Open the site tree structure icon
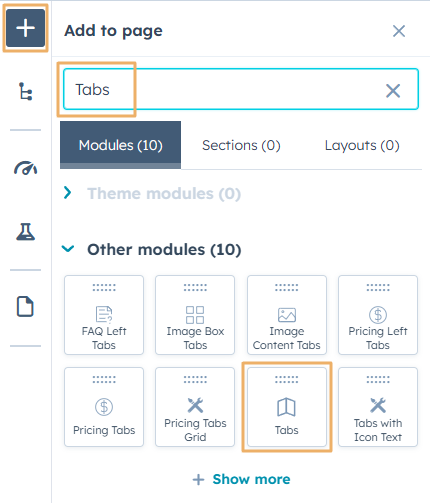Image resolution: width=430 pixels, height=503 pixels. 25,91
